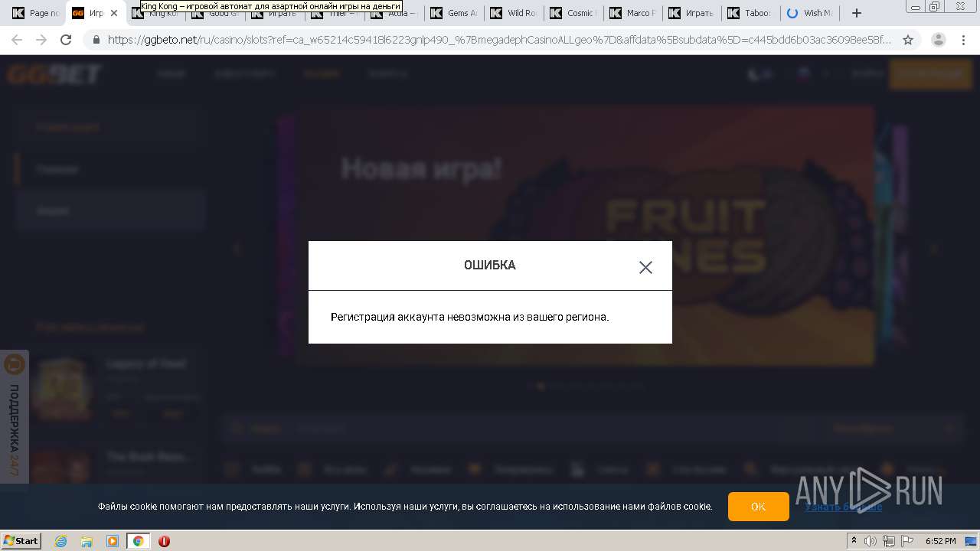Open Windows Media Player taskbar icon

pos(113,541)
